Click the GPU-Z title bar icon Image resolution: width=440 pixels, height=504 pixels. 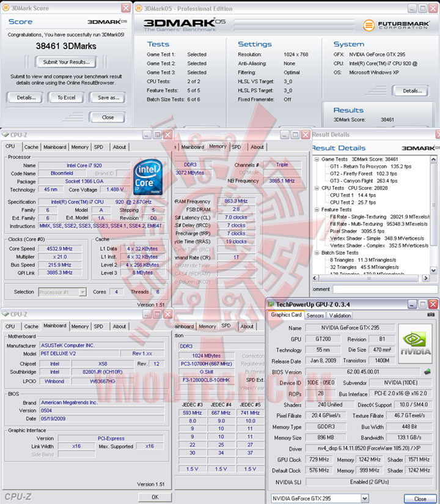pyautogui.click(x=271, y=304)
